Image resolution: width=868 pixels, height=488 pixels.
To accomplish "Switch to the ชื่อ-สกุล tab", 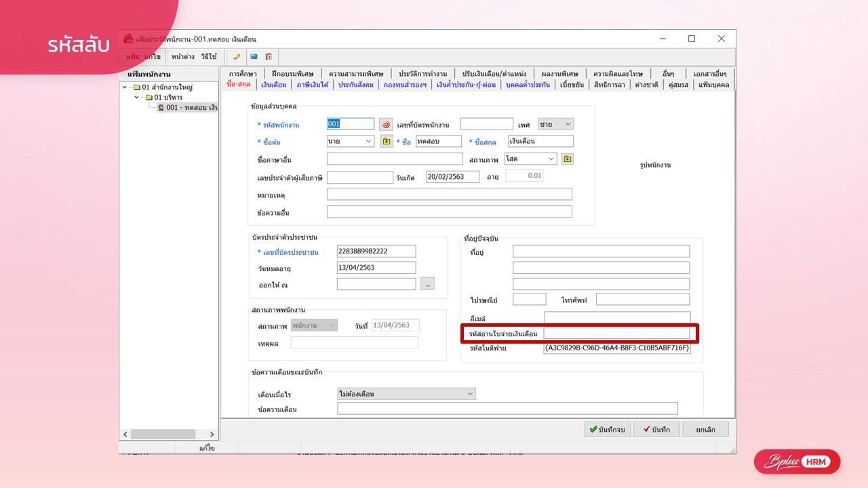I will tap(239, 85).
